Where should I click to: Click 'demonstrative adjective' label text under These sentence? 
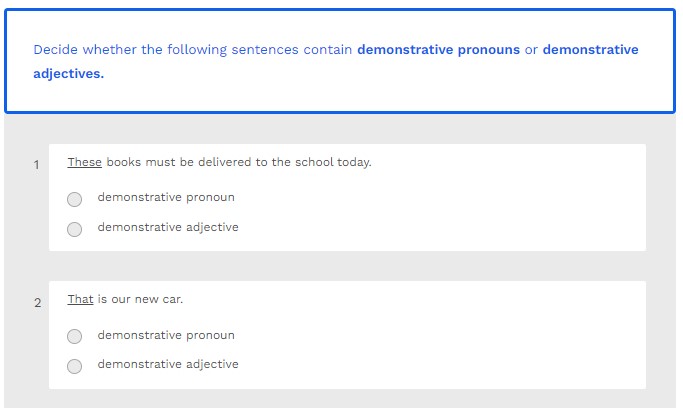168,227
